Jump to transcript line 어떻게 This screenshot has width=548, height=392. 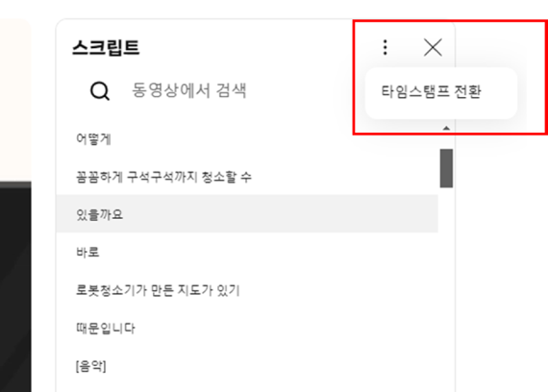coord(93,139)
